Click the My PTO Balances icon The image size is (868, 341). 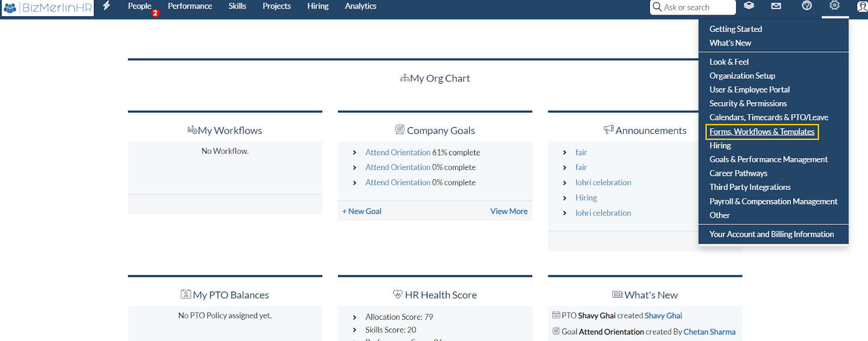click(x=186, y=294)
